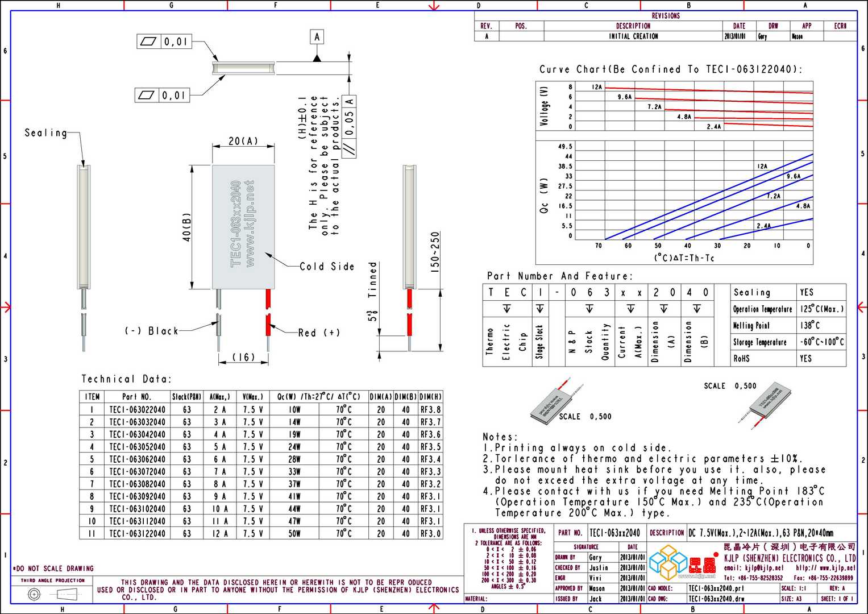Screen dimensions: 868x614
Task: Select the datum A box at top
Action: point(317,37)
